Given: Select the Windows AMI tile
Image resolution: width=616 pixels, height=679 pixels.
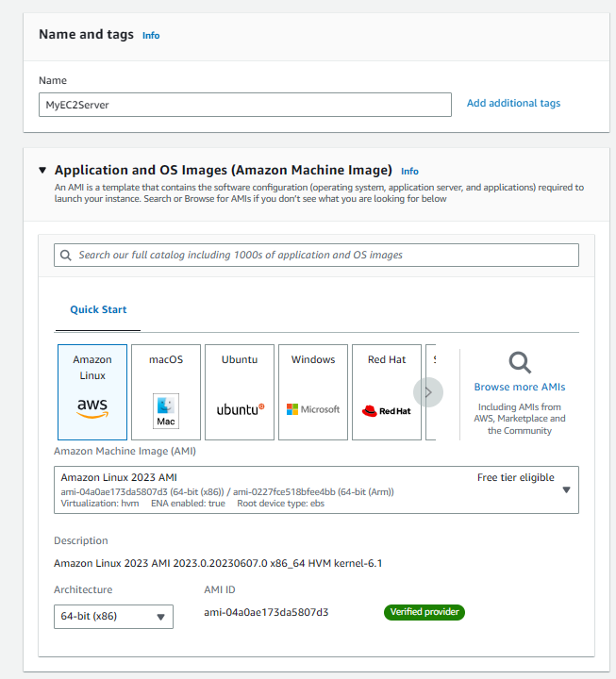Looking at the screenshot, I should click(x=313, y=392).
